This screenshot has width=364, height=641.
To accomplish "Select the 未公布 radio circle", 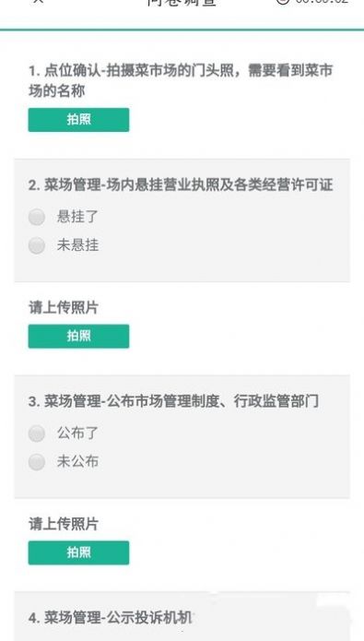I will click(x=37, y=462).
